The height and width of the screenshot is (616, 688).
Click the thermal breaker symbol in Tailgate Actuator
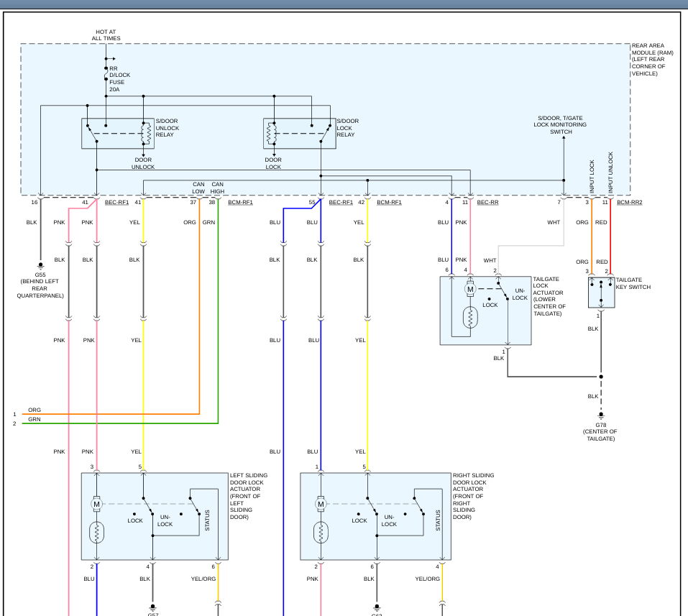point(470,318)
